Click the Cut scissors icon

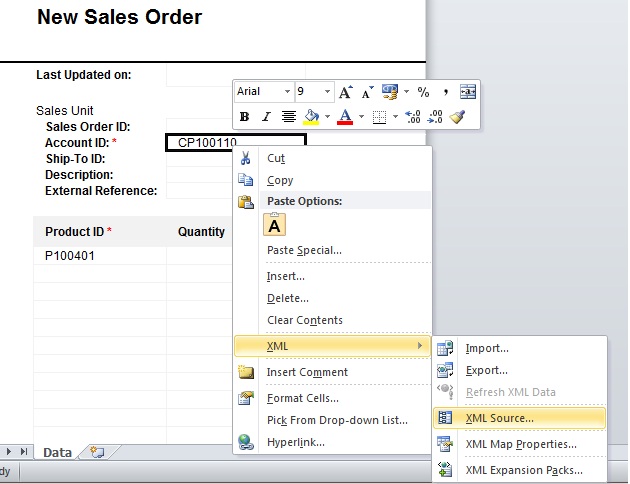click(245, 158)
